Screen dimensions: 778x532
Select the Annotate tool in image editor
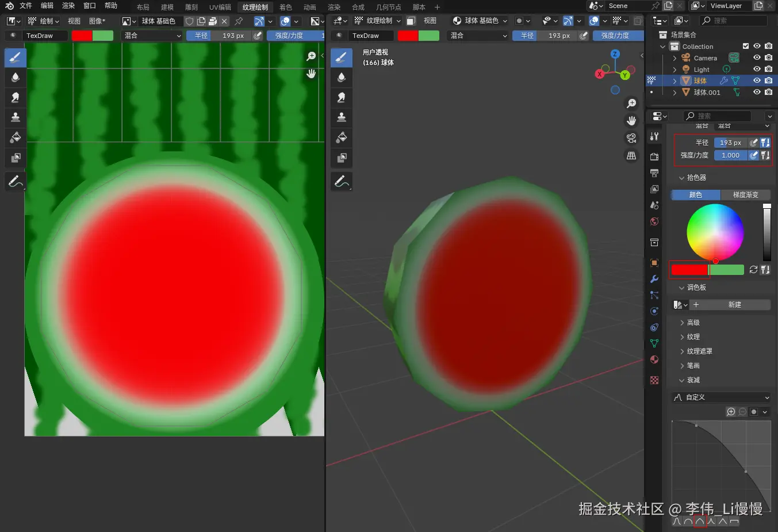pyautogui.click(x=16, y=182)
